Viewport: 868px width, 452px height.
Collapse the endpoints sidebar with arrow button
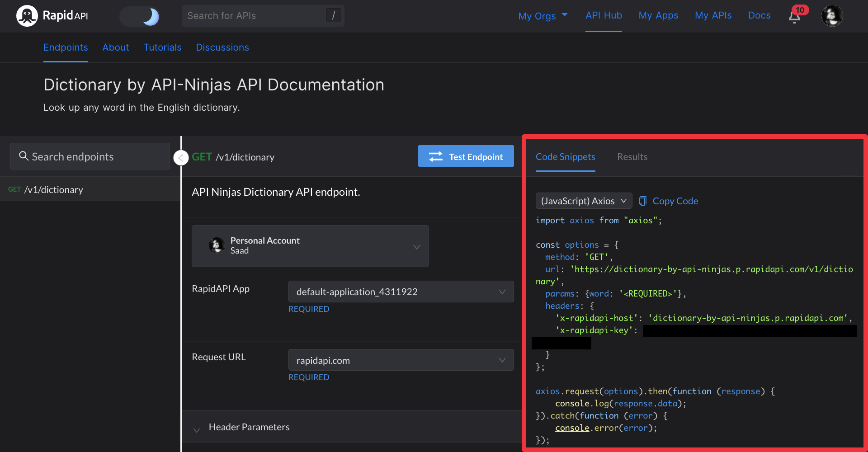point(181,157)
